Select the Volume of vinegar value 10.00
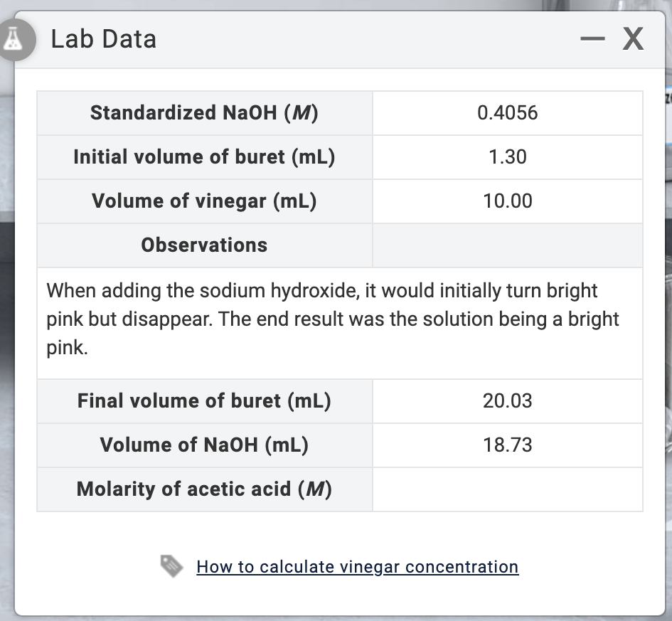This screenshot has width=672, height=621. 508,201
